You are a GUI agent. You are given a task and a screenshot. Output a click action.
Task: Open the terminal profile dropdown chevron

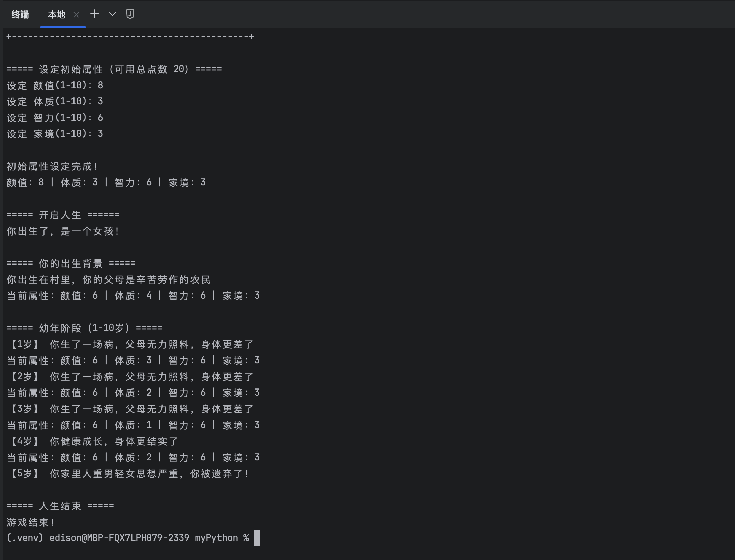(112, 14)
